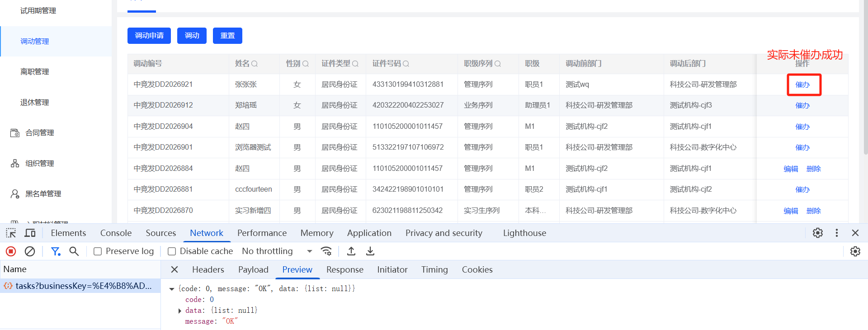Click the 重置 button
868x330 pixels.
click(x=227, y=36)
